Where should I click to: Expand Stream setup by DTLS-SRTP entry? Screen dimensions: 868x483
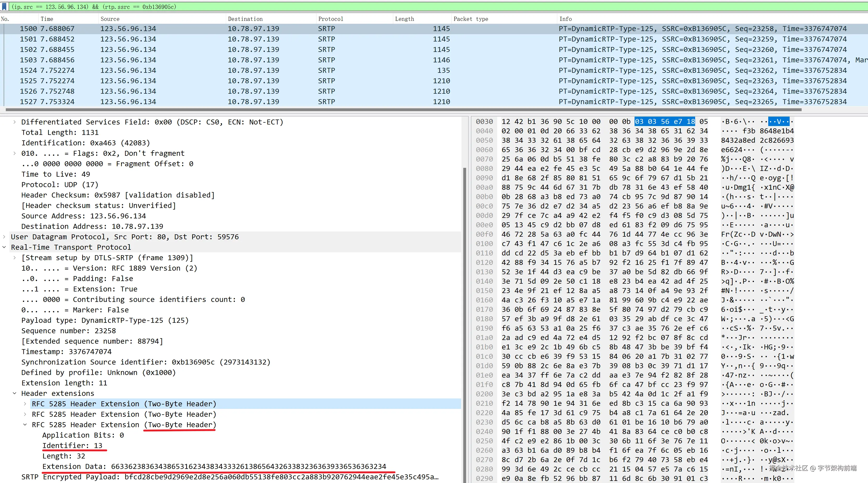[x=14, y=258]
